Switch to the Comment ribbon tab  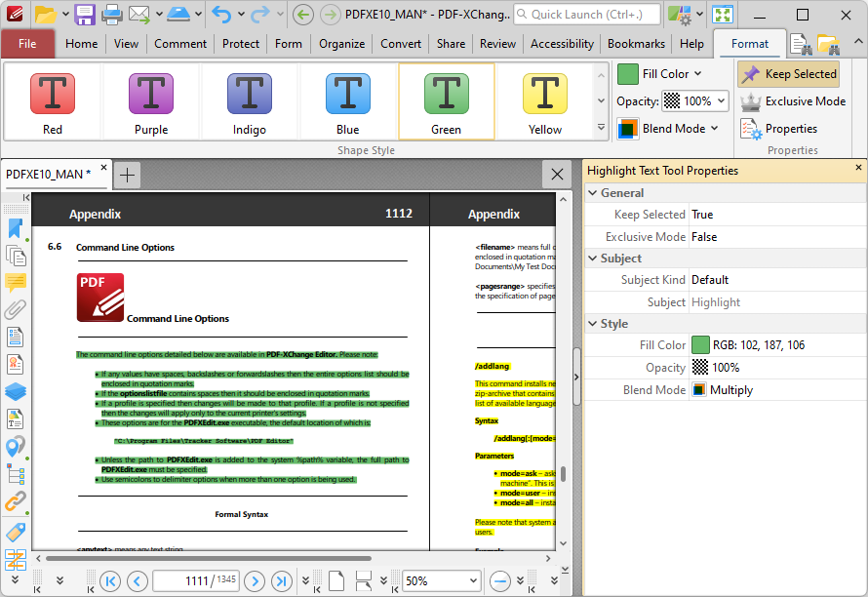[x=180, y=44]
